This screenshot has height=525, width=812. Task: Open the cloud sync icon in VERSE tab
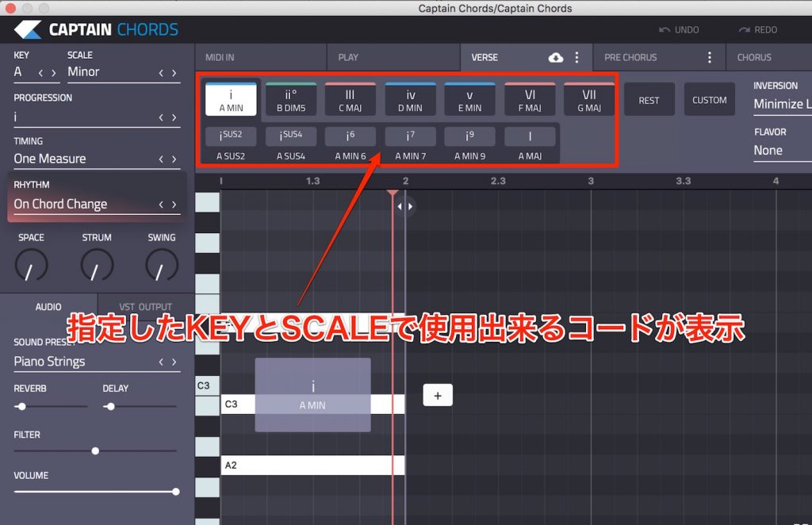[555, 57]
